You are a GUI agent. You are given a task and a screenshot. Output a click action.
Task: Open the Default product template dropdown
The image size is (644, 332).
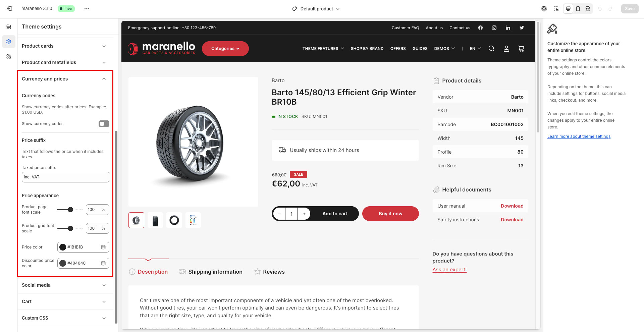point(316,9)
